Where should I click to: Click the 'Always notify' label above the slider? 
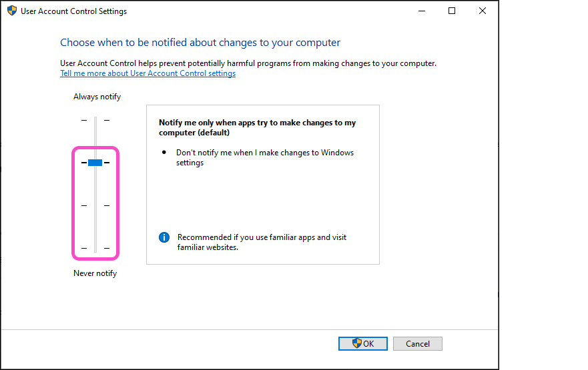click(97, 97)
